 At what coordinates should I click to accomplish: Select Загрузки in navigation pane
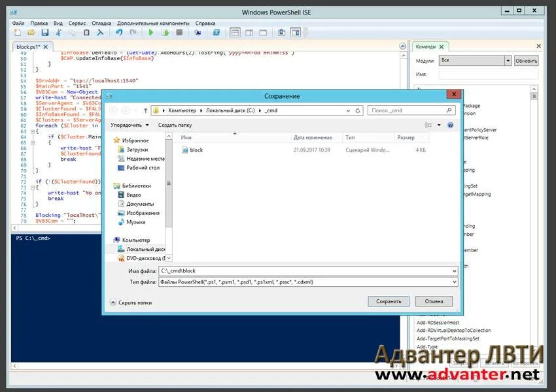click(x=137, y=150)
